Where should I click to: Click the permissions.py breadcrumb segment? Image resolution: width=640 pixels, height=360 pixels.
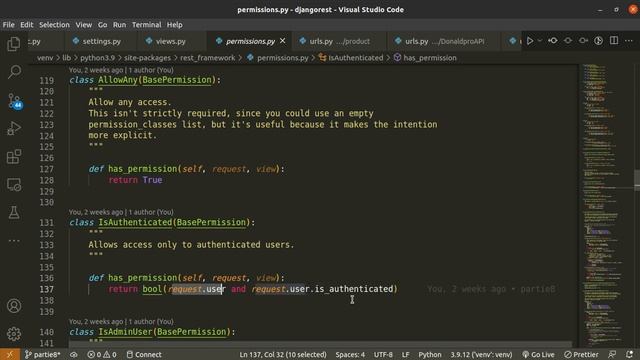coord(278,58)
